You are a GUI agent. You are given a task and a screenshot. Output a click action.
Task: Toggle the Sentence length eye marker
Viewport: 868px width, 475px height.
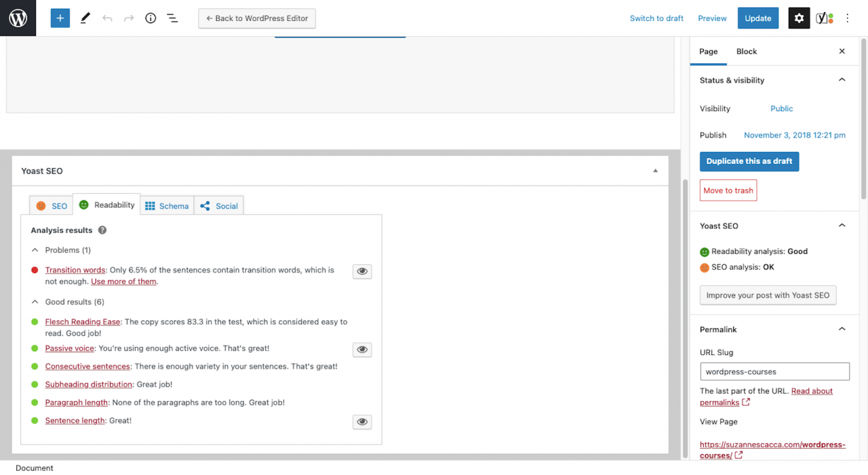[x=361, y=421]
